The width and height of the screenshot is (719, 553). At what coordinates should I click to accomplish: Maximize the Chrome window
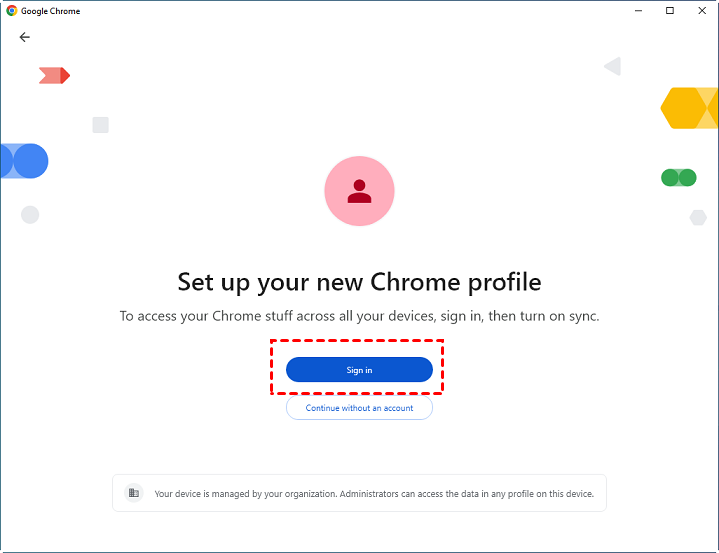point(669,11)
